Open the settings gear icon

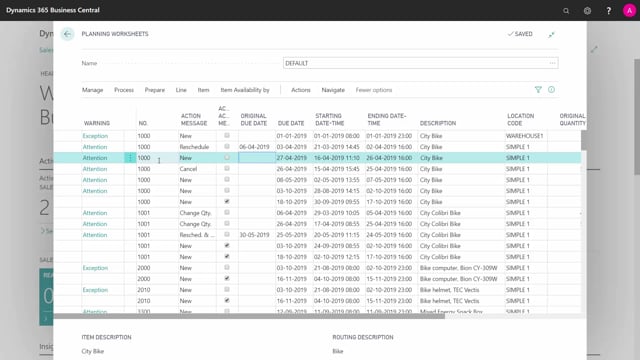tap(587, 11)
